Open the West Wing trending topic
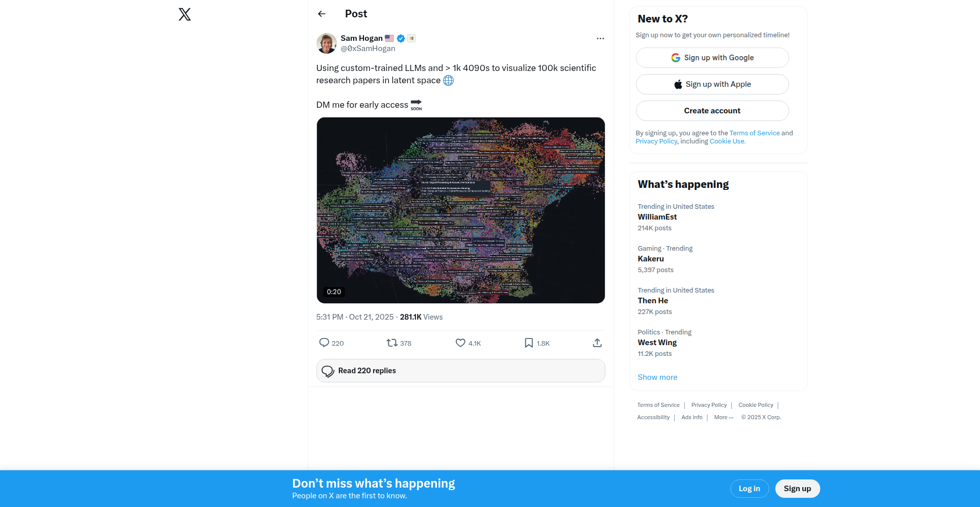 pyautogui.click(x=657, y=343)
